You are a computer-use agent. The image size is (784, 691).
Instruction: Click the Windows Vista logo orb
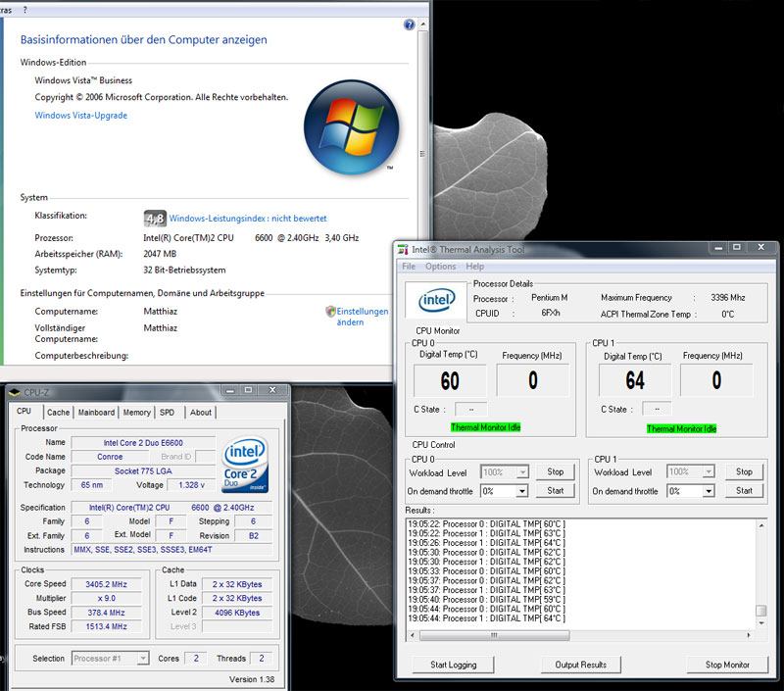point(352,127)
